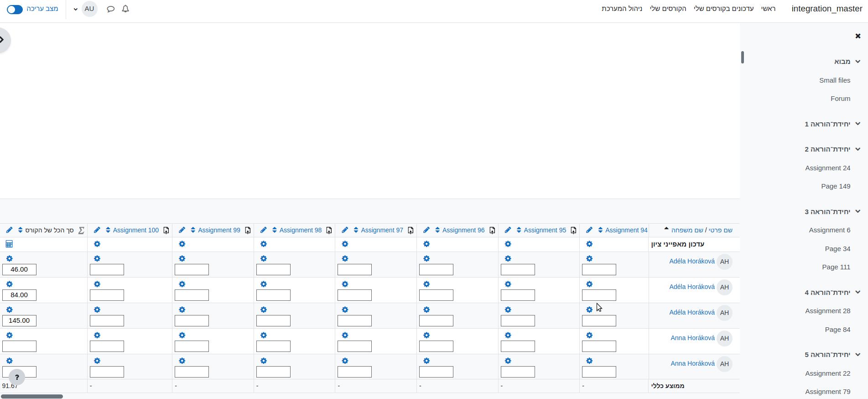868x399 pixels.
Task: Click the pencil icon for Assignment 97
Action: click(345, 230)
